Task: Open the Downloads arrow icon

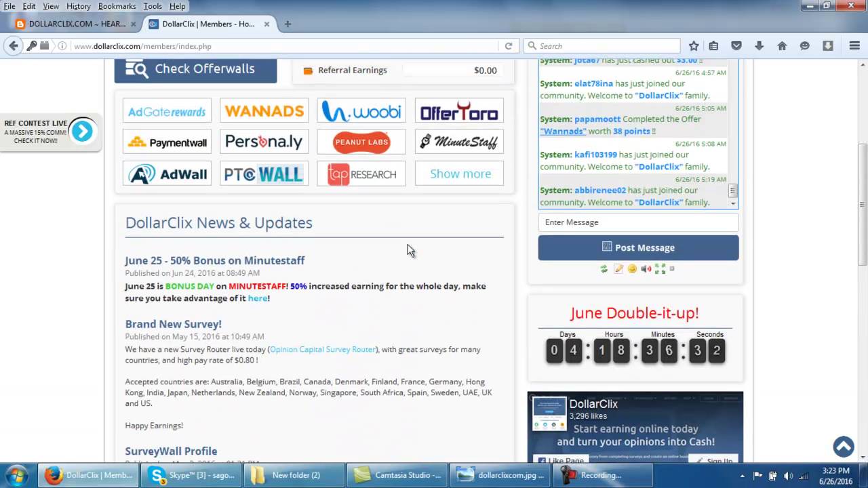Action: coord(759,46)
